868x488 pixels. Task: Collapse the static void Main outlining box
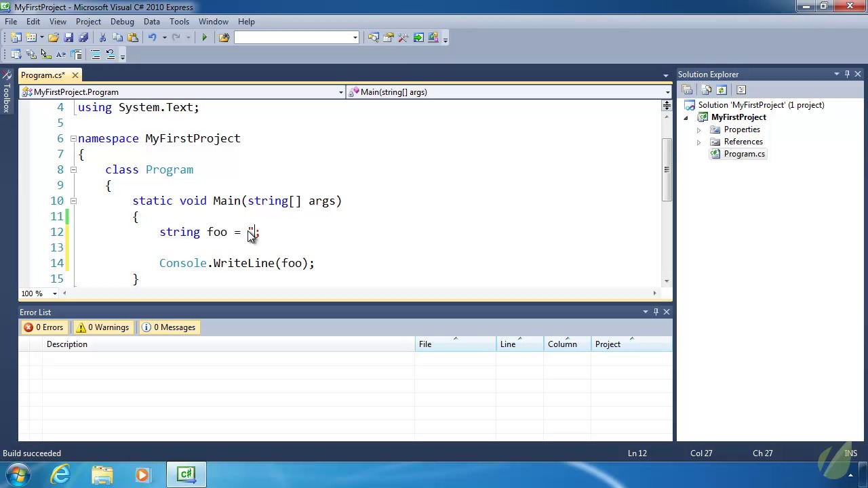[x=73, y=201]
